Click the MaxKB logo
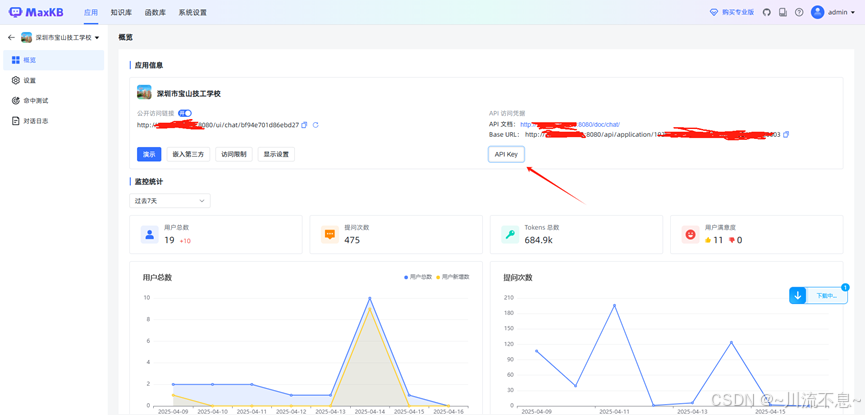This screenshot has width=865, height=415. click(x=38, y=12)
